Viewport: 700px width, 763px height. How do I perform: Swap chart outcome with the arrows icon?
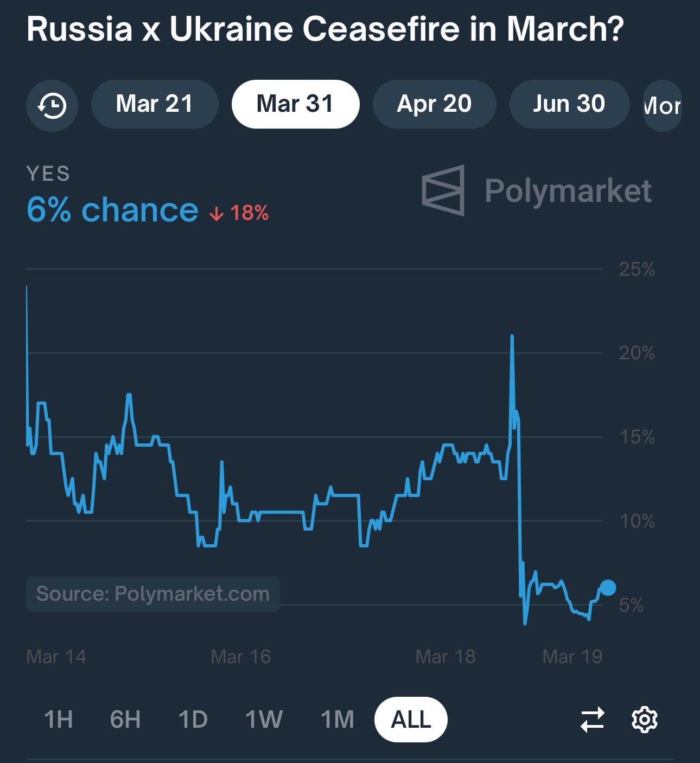(592, 720)
